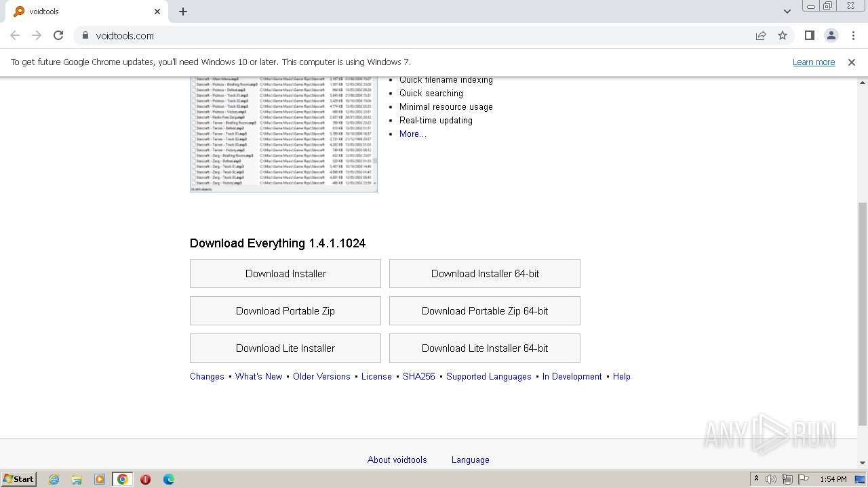Screen dimensions: 868x488
Task: Select the voidtools tab
Action: tap(87, 12)
